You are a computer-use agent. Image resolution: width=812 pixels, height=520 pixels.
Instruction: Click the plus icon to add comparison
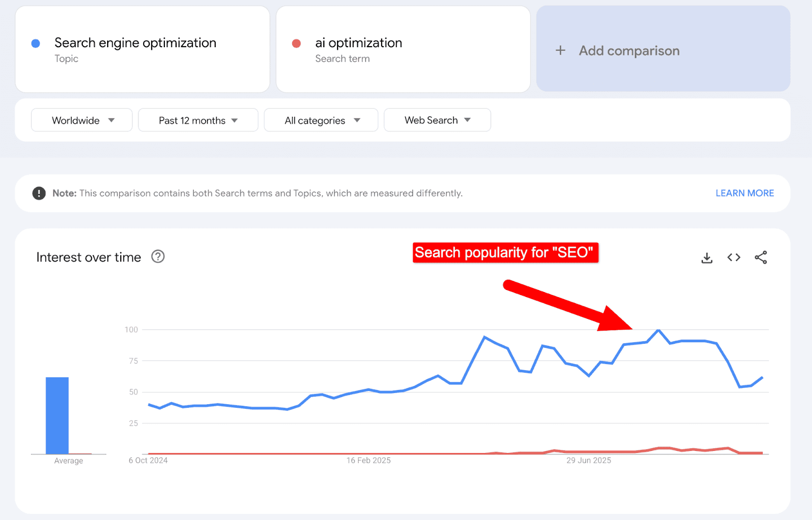(x=560, y=50)
